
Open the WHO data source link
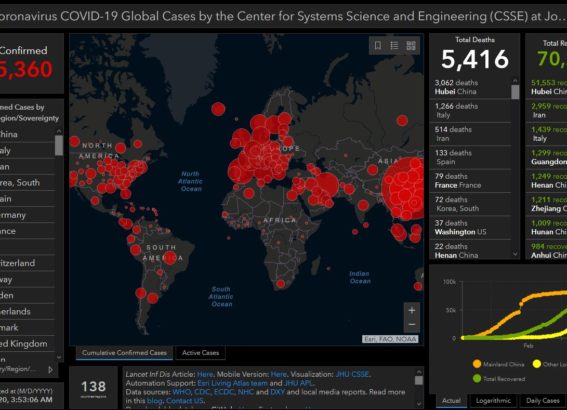[x=181, y=392]
